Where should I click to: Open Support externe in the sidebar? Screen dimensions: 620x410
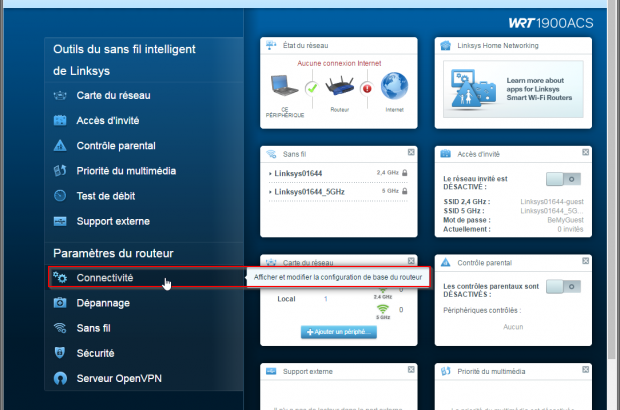113,221
